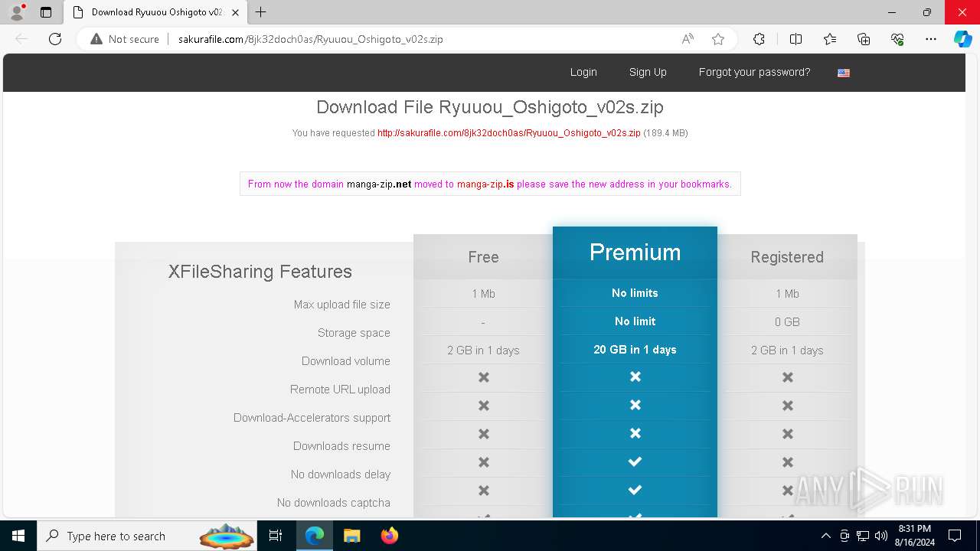Click the XFileSharing Features title
This screenshot has width=980, height=551.
pos(260,272)
